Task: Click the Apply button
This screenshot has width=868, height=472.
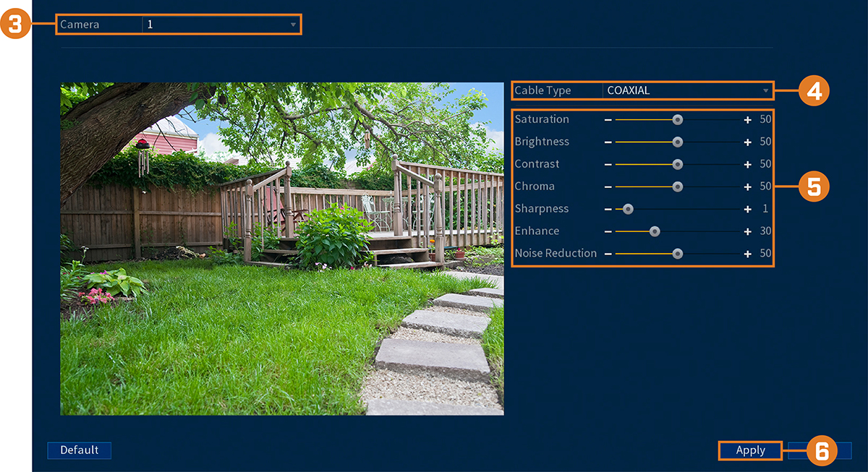Action: (x=750, y=450)
